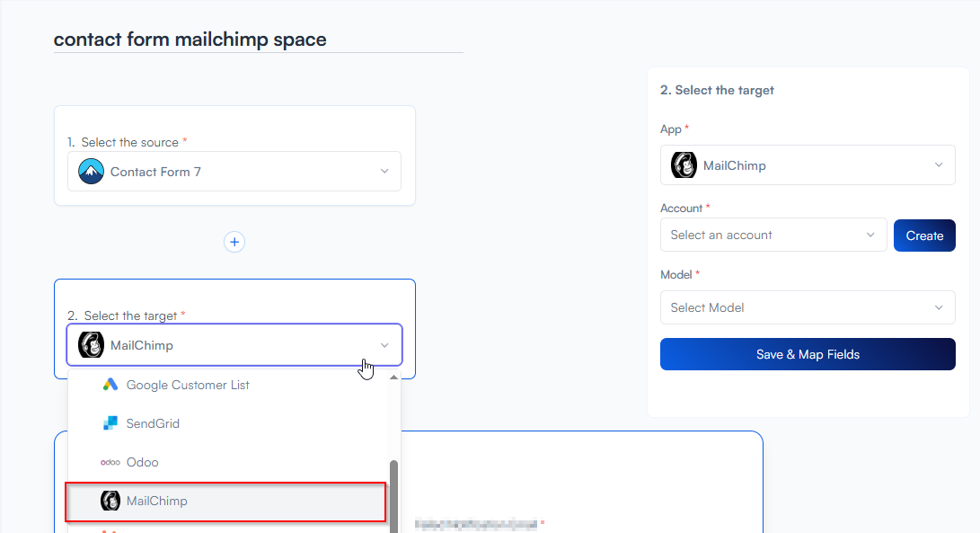This screenshot has width=980, height=533.
Task: Click the SendGrid logo in list
Action: click(x=110, y=423)
